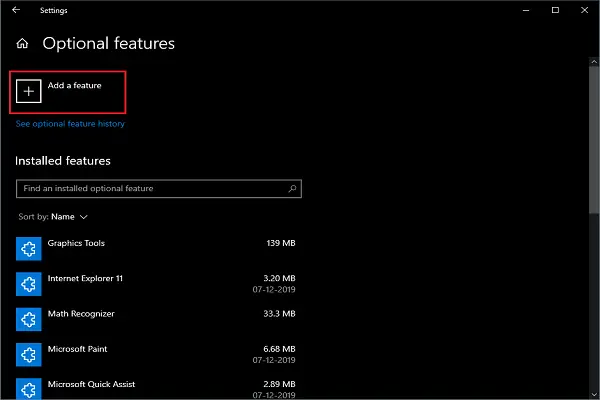Select Internet Explorer 11 feature name
The width and height of the screenshot is (600, 400).
pyautogui.click(x=85, y=278)
